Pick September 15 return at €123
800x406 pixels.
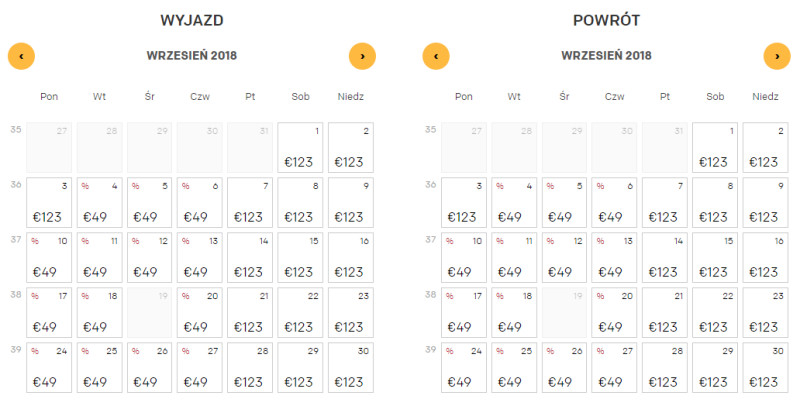[x=715, y=258]
